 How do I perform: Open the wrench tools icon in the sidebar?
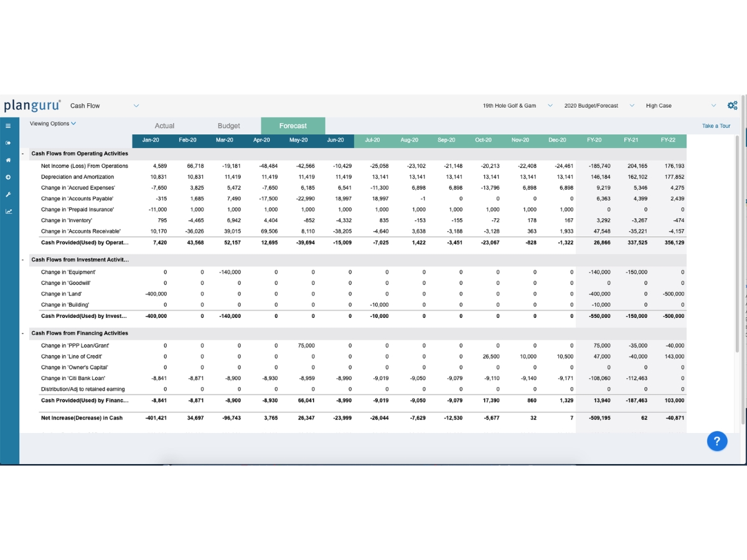coord(9,194)
